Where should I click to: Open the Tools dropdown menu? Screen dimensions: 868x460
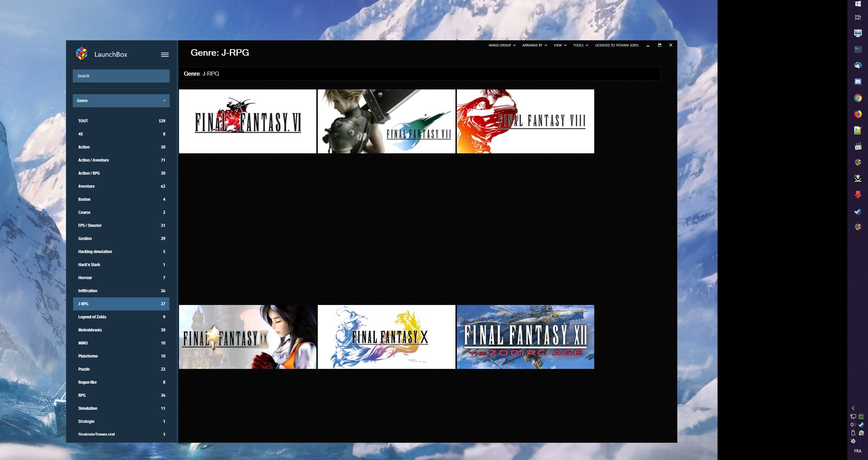pyautogui.click(x=580, y=45)
